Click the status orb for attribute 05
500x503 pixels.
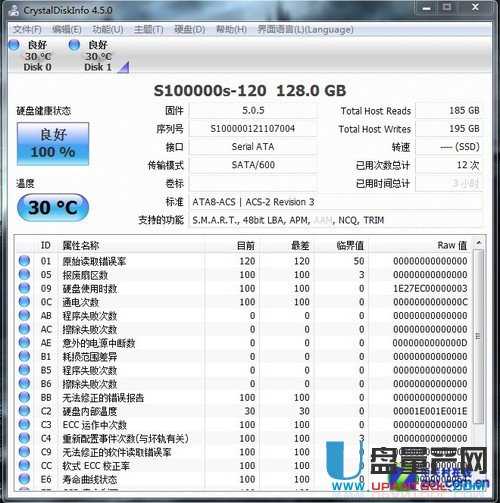[24, 274]
